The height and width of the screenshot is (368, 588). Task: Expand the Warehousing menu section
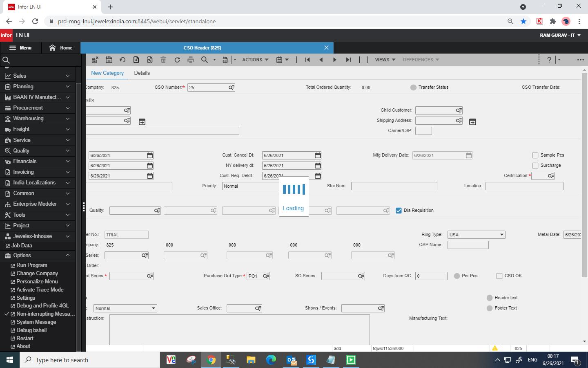[38, 119]
